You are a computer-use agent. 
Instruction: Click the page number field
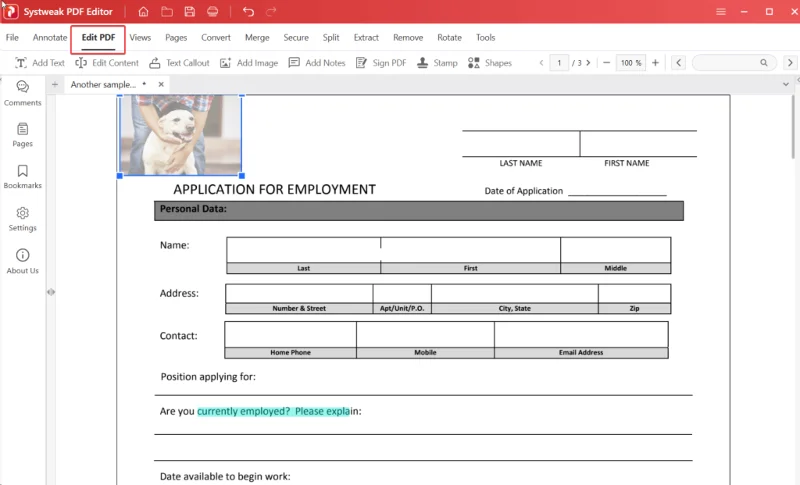[559, 63]
